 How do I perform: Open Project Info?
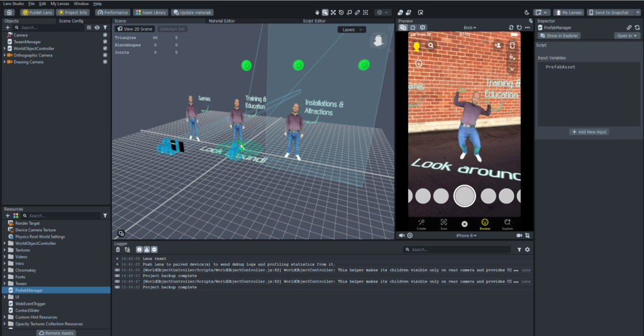(73, 13)
